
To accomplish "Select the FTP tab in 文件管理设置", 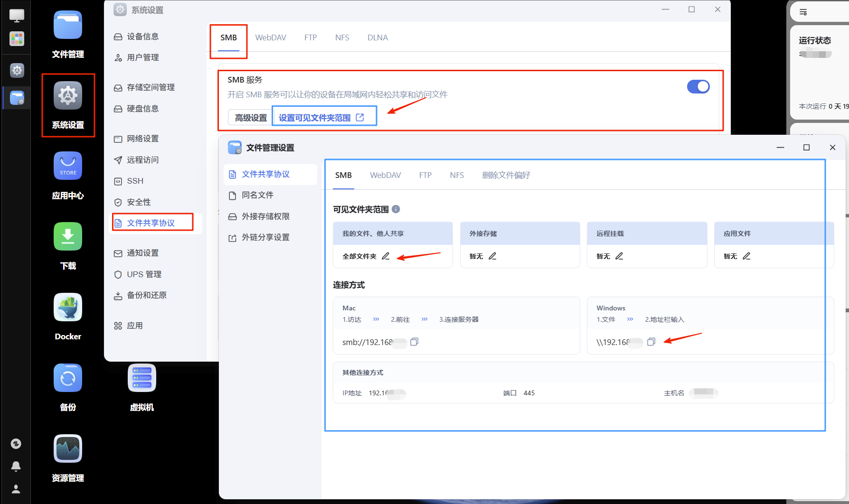I will pos(425,175).
